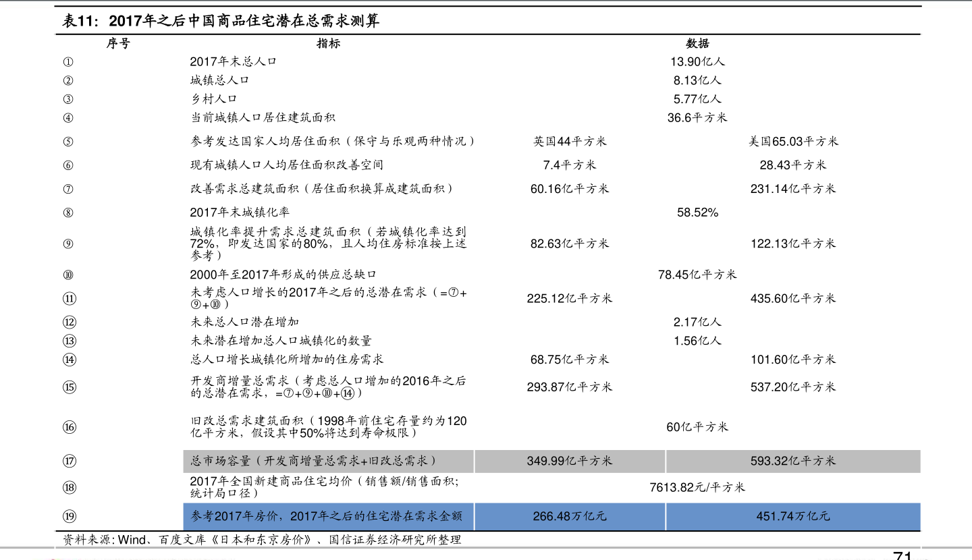
Task: Select the value '1.56亿人'
Action: (697, 341)
